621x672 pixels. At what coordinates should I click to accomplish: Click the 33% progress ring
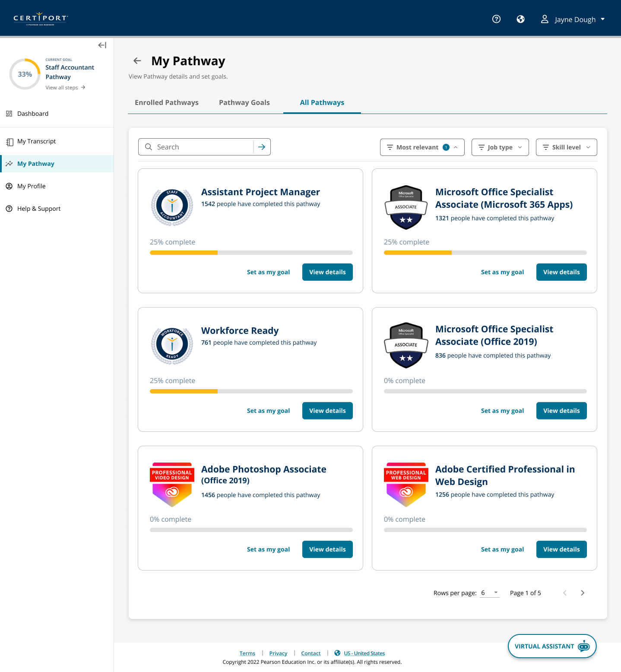pyautogui.click(x=25, y=74)
